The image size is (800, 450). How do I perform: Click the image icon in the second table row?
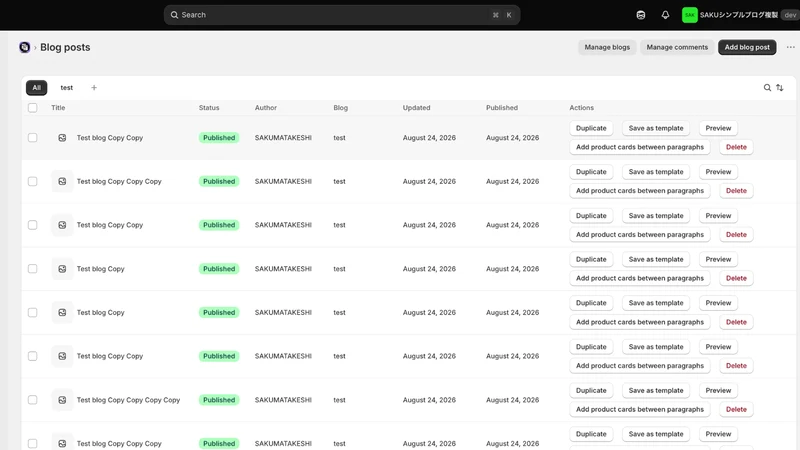coord(62,181)
